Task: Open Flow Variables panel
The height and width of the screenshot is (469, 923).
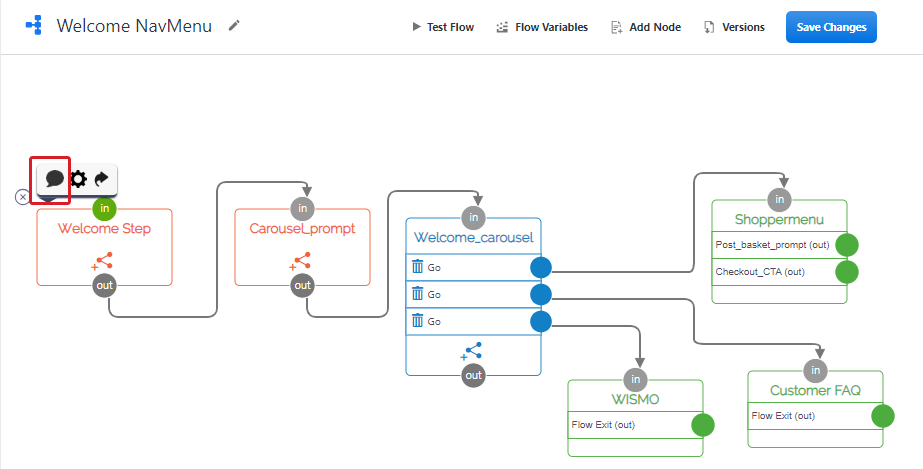Action: point(541,27)
